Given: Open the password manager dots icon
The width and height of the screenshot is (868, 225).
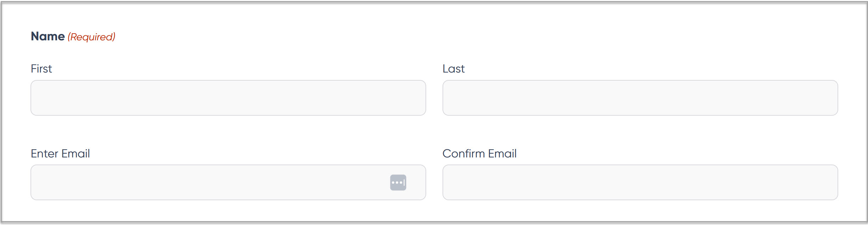Looking at the screenshot, I should click(x=398, y=183).
